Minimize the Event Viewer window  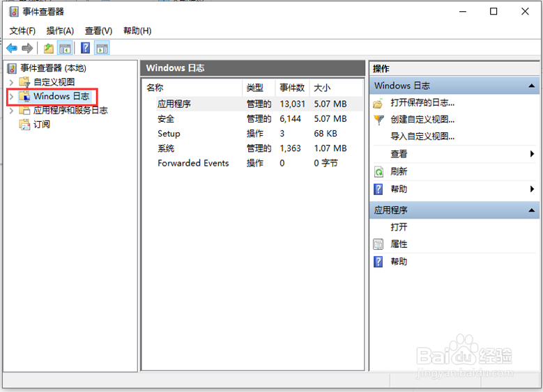point(463,11)
